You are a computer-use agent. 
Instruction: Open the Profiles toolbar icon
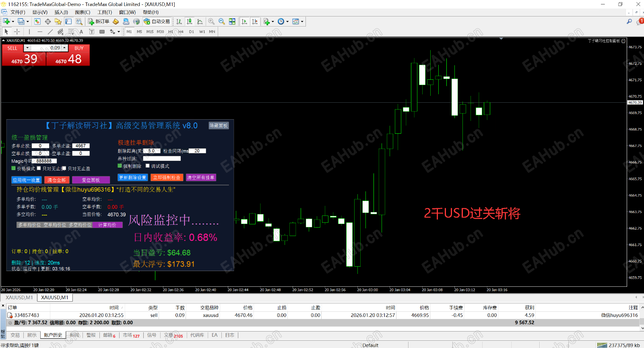tap(21, 21)
